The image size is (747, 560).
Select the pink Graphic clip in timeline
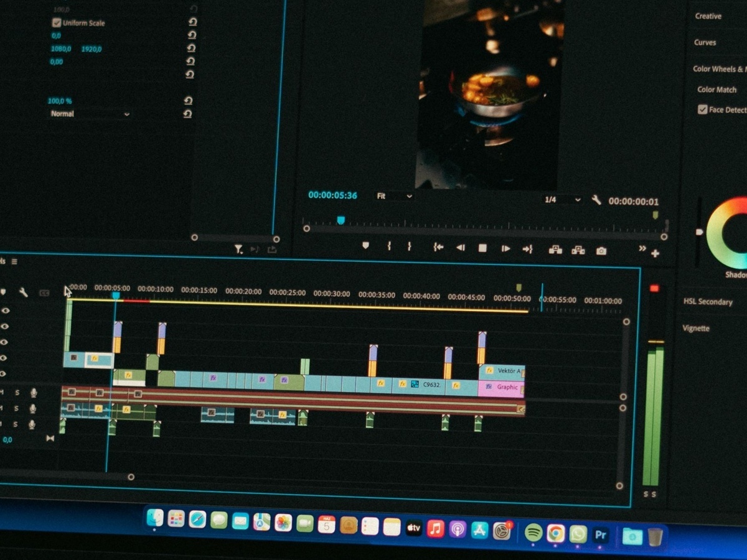tap(502, 388)
